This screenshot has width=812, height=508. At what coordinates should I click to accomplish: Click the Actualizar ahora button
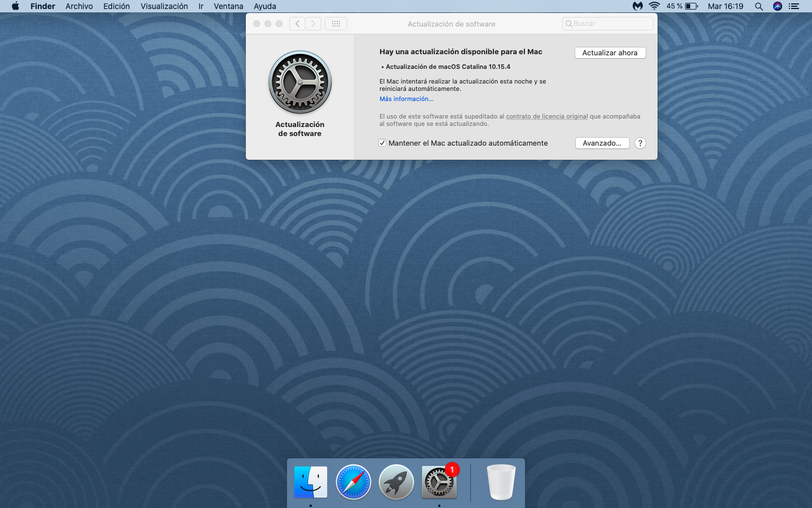[610, 52]
